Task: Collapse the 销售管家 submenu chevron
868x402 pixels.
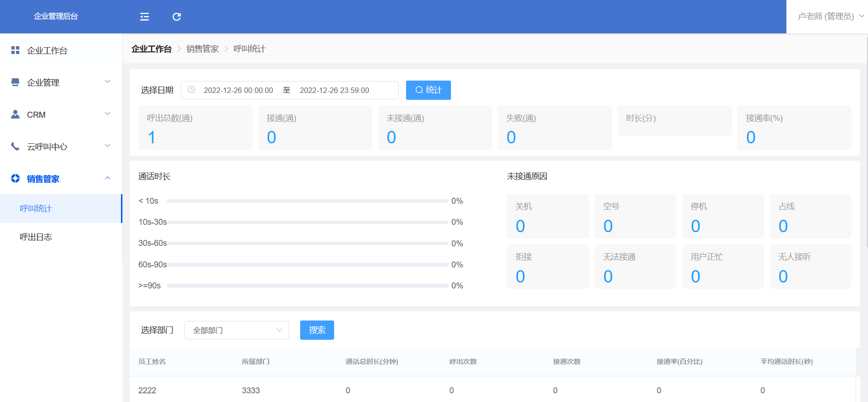Action: pos(108,178)
